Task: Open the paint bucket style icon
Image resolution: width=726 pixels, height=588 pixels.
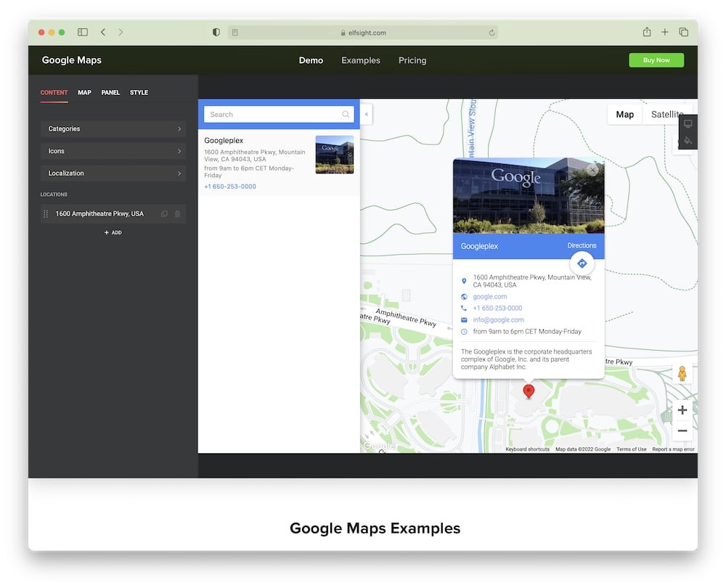Action: 688,140
